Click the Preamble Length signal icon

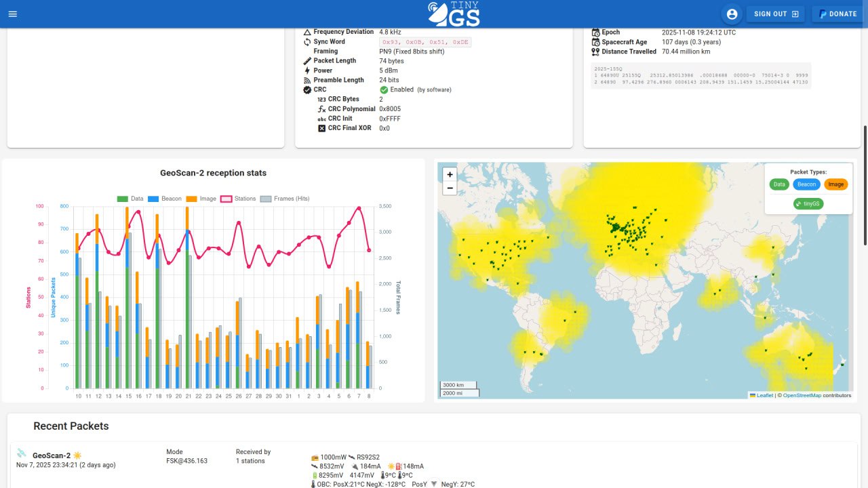(x=307, y=80)
